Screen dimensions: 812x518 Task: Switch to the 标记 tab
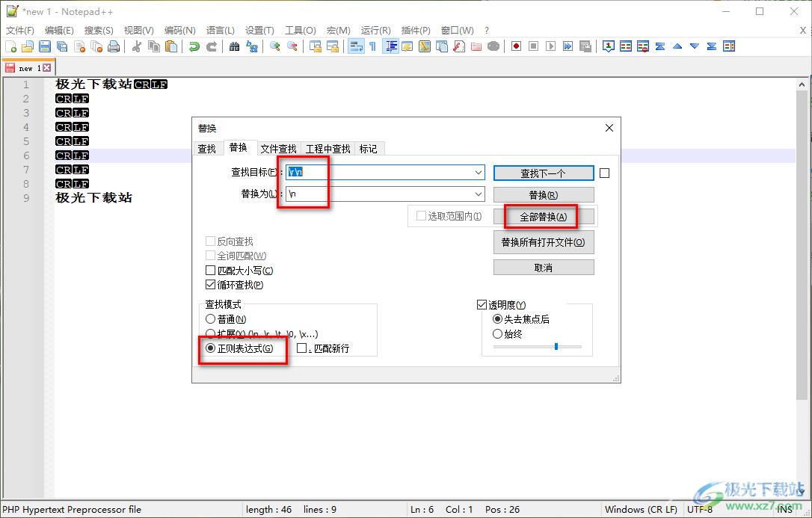click(368, 149)
